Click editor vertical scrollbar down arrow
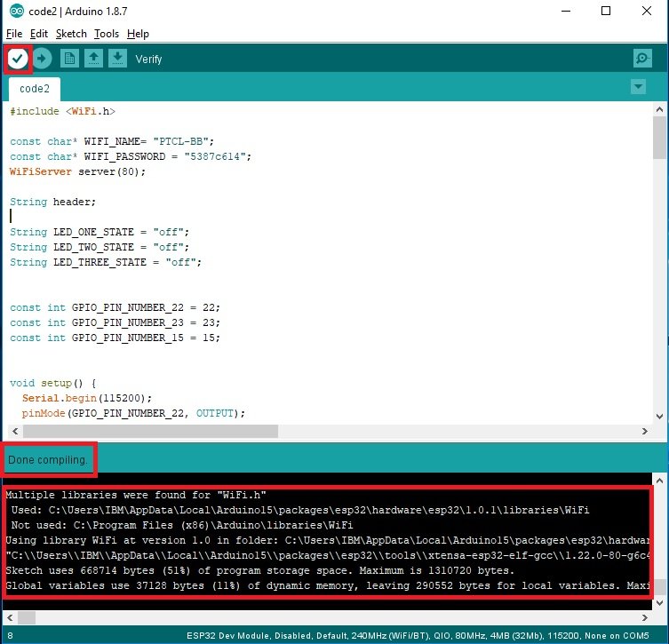This screenshot has height=644, width=669. (x=659, y=417)
